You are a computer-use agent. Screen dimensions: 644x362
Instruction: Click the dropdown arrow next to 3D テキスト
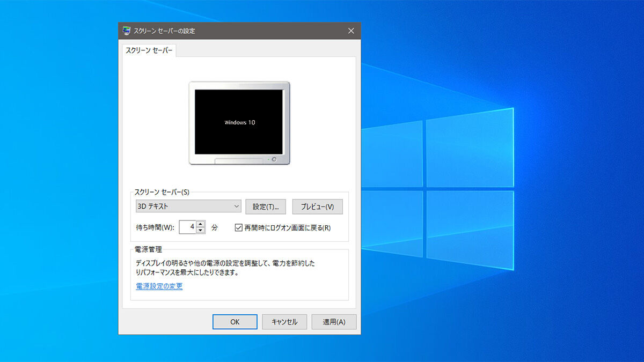236,206
